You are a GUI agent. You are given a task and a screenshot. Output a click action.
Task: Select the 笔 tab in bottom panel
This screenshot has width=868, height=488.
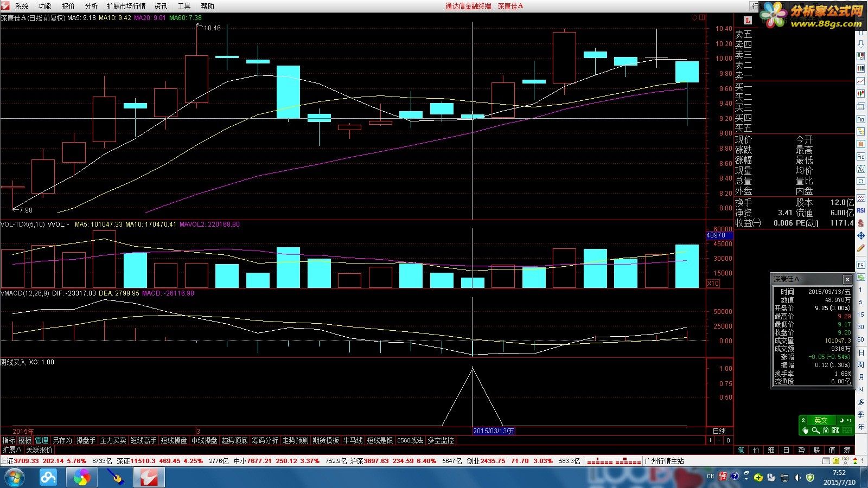741,450
